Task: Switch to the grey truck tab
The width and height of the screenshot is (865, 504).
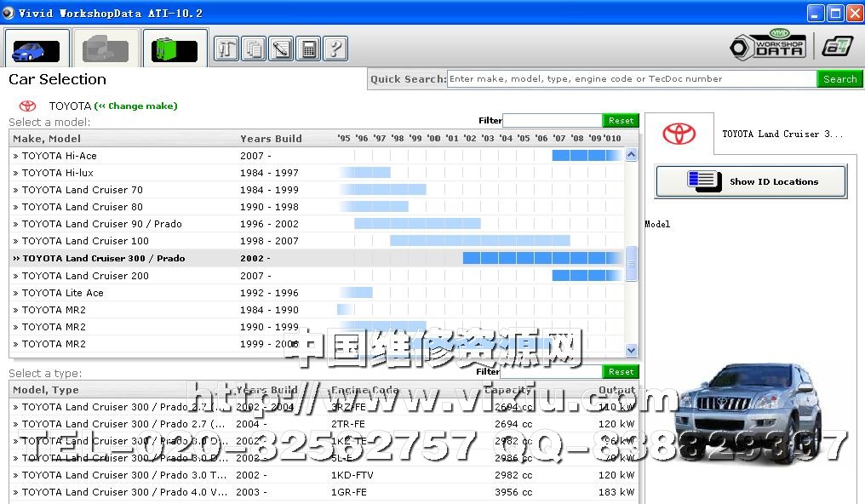Action: (106, 49)
